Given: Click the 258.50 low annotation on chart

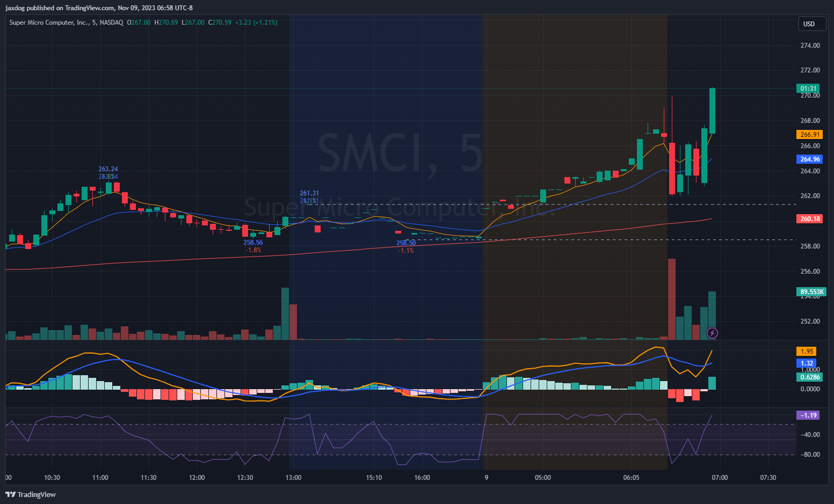Looking at the screenshot, I should click(x=406, y=243).
